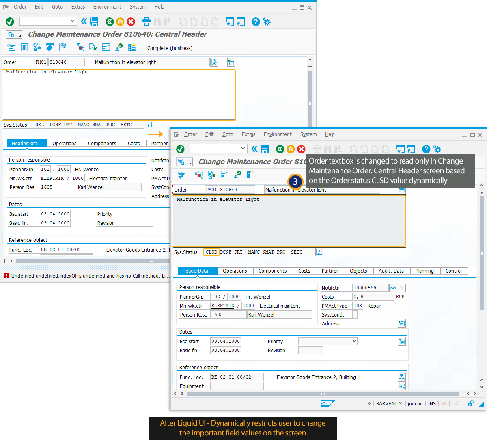The height and width of the screenshot is (448, 487).
Task: Click horizontal scrollbar of front window
Action: 323,394
